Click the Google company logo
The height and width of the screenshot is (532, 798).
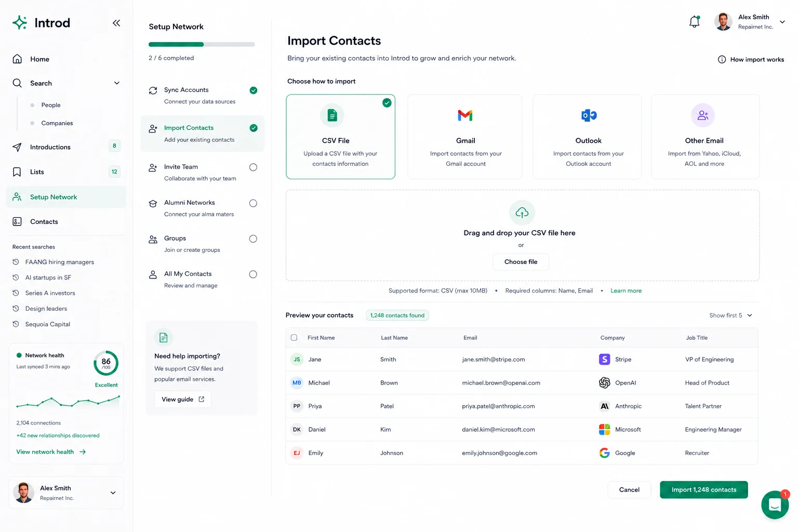click(604, 453)
